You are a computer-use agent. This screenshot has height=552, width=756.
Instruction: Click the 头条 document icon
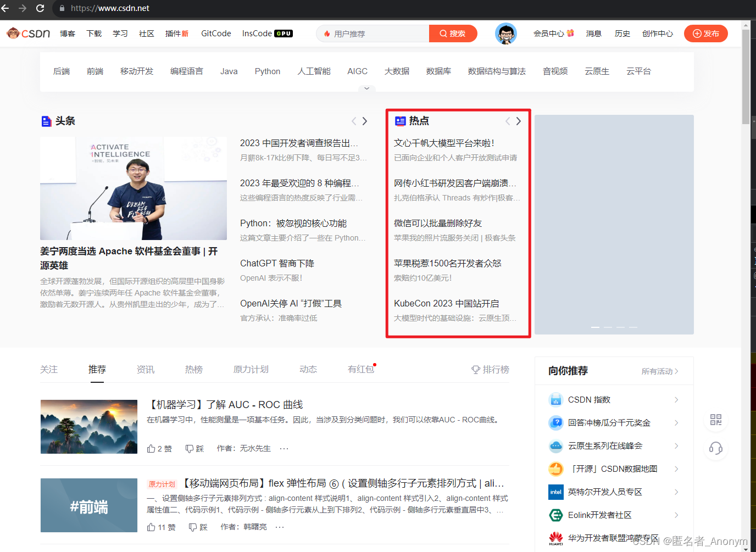[x=47, y=121]
